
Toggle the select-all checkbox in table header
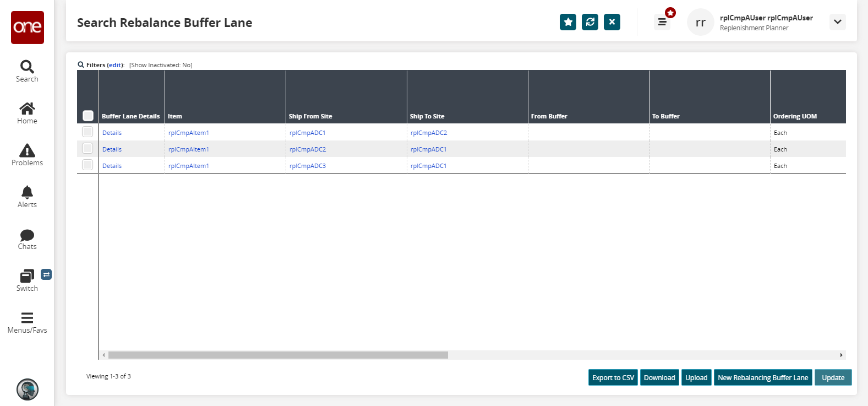[88, 116]
